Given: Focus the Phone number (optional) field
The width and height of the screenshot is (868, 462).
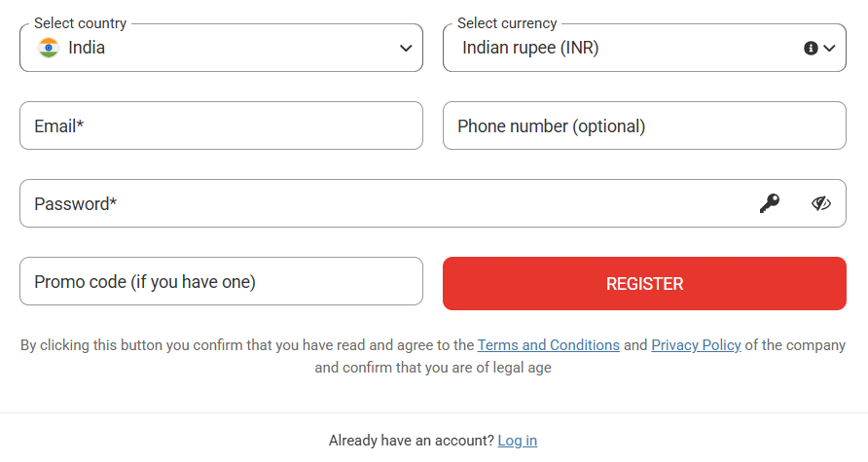Looking at the screenshot, I should point(644,125).
